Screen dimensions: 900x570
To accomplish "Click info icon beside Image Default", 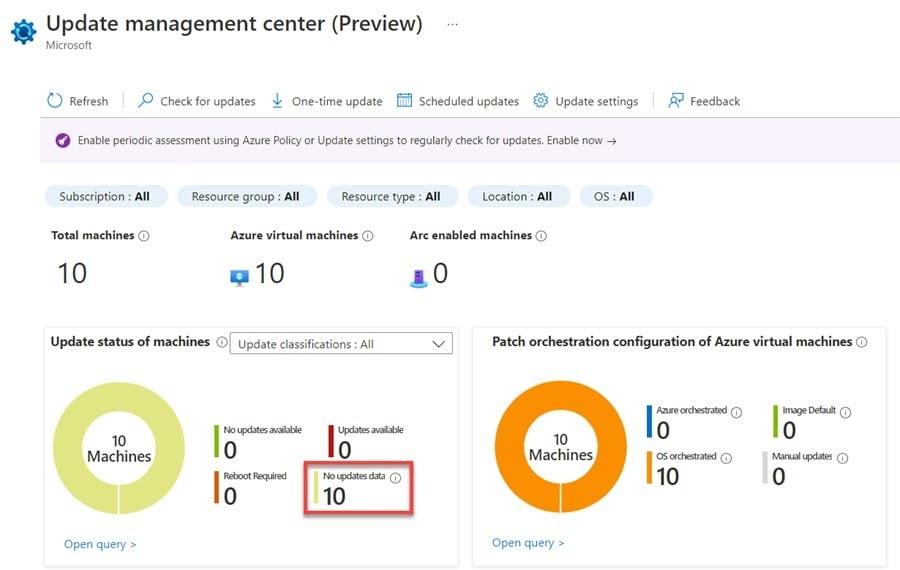I will 845,412.
